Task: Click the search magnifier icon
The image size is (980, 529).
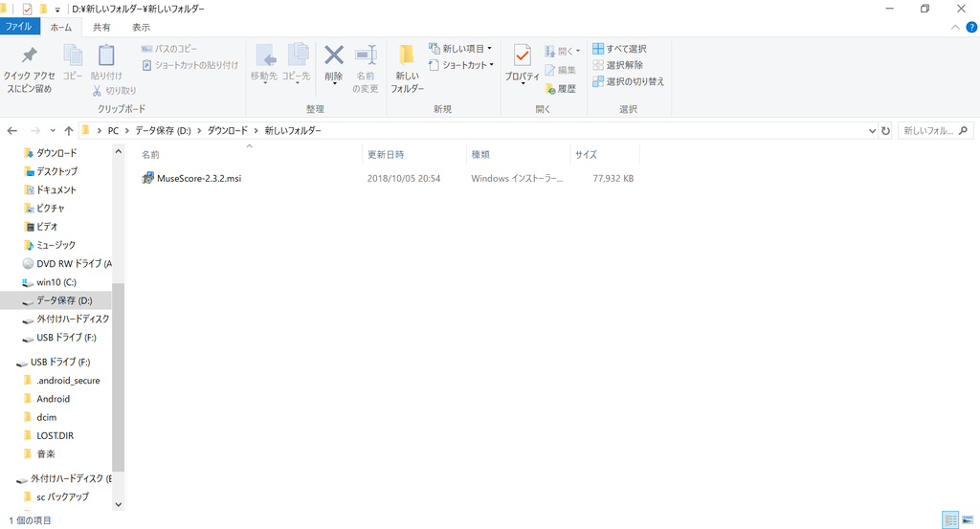Action: pyautogui.click(x=963, y=130)
